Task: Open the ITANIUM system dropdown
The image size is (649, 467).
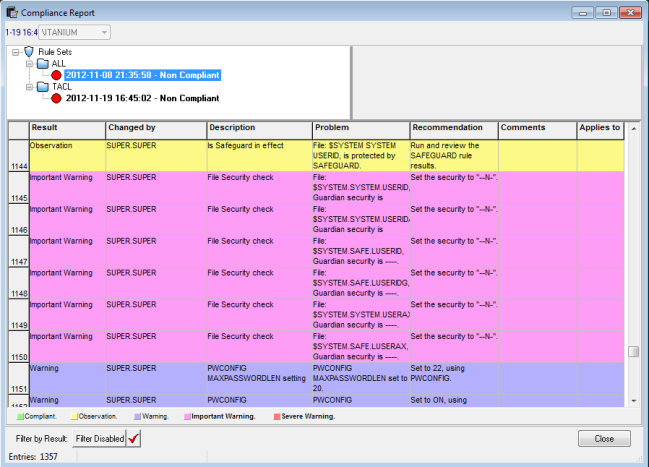Action: [x=103, y=32]
